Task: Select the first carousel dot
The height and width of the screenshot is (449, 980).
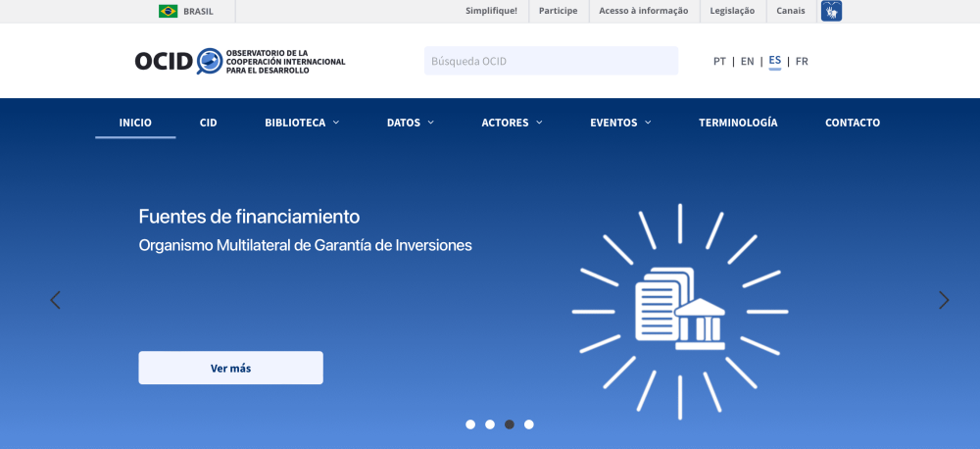Action: (470, 424)
